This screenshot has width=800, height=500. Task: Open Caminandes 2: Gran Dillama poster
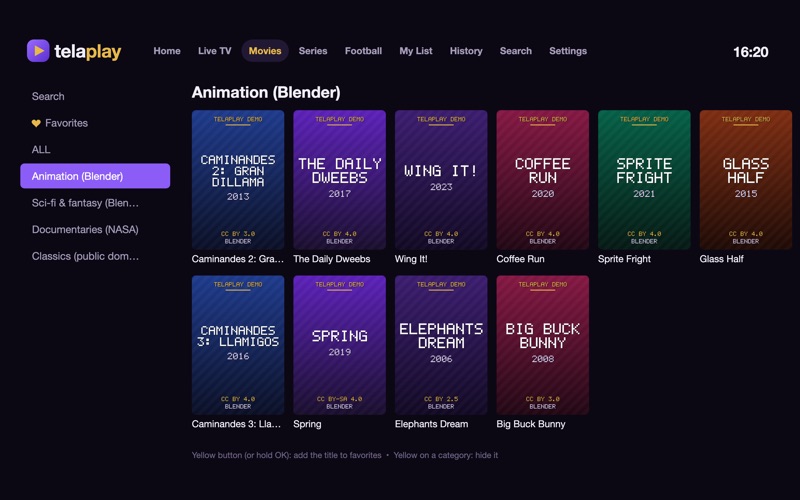tap(238, 180)
